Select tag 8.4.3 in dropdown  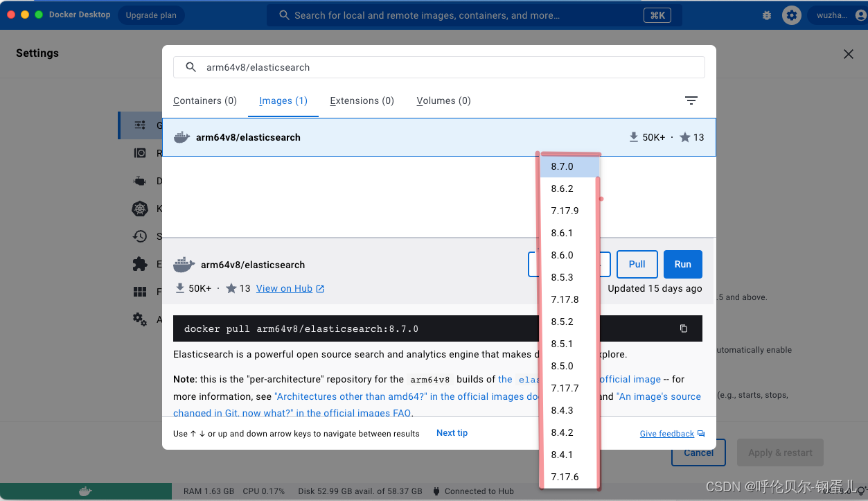[569, 410]
